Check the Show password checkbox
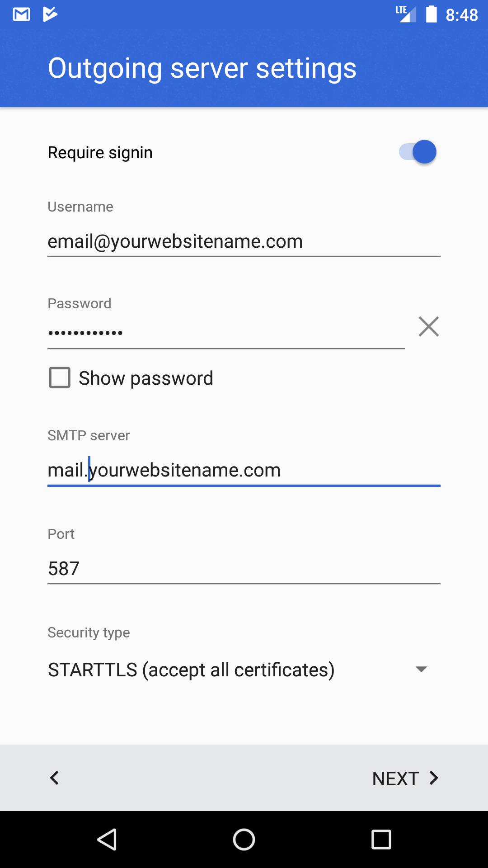Viewport: 488px width, 868px height. click(x=60, y=377)
